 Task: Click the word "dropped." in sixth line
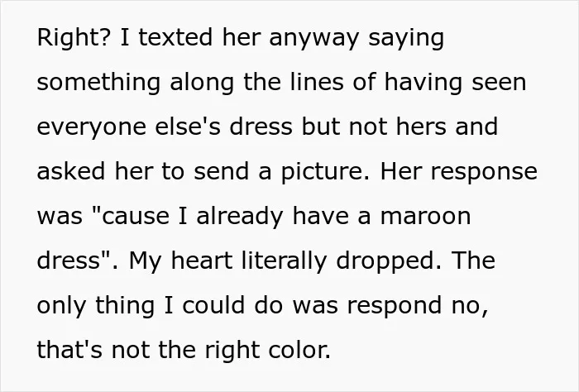(389, 261)
